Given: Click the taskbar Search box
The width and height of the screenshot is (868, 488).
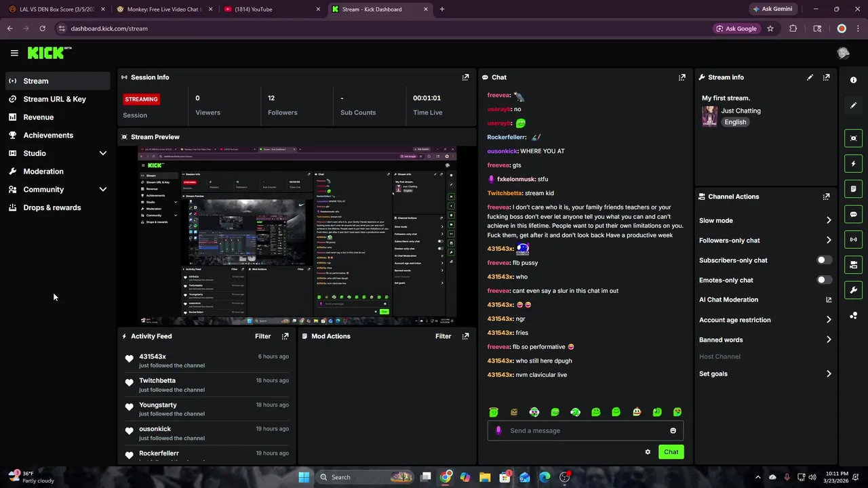Looking at the screenshot, I should pos(366,477).
